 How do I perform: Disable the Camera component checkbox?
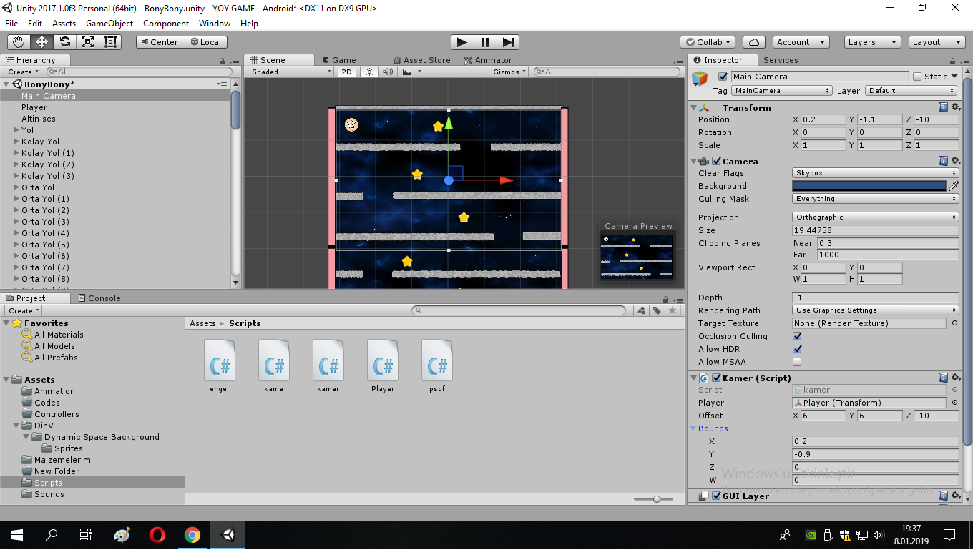click(x=716, y=161)
